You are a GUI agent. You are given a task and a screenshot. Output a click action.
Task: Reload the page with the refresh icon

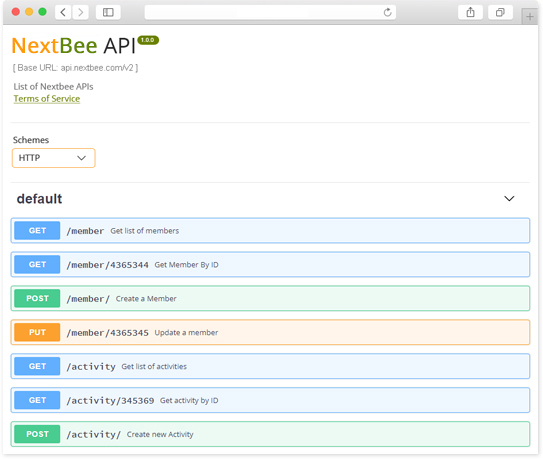pos(388,12)
